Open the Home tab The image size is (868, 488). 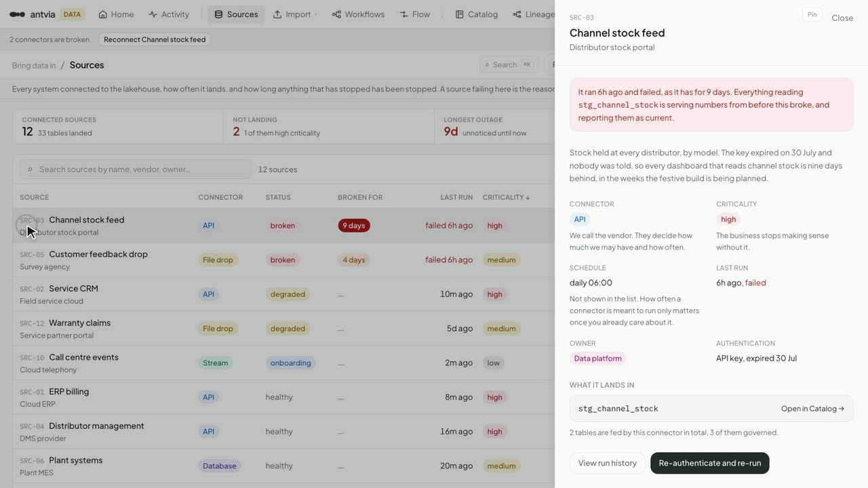(x=116, y=14)
